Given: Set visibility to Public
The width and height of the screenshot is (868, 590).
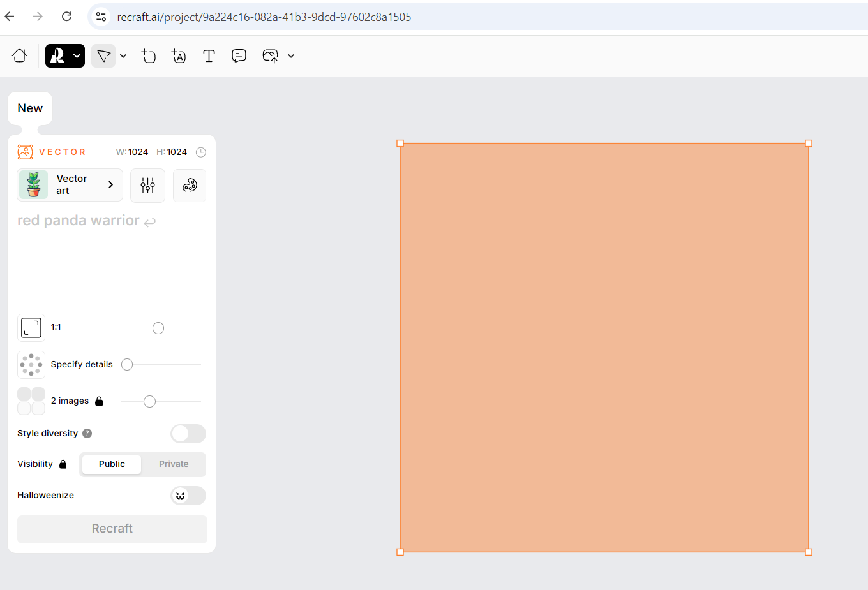Looking at the screenshot, I should tap(112, 464).
